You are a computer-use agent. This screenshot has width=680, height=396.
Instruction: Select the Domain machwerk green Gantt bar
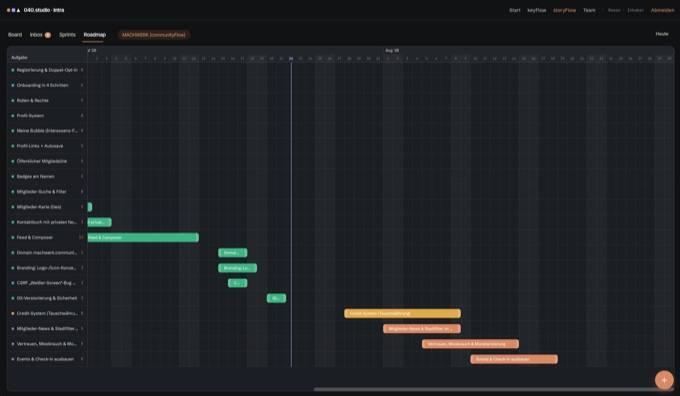tap(233, 252)
